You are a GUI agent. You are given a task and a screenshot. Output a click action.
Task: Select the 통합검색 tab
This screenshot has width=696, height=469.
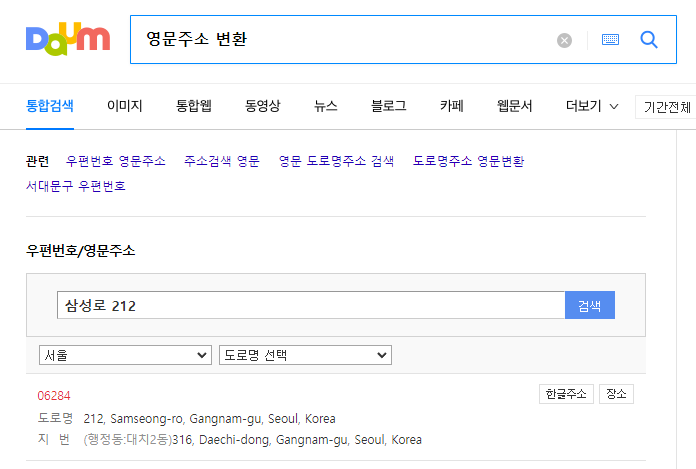coord(50,106)
